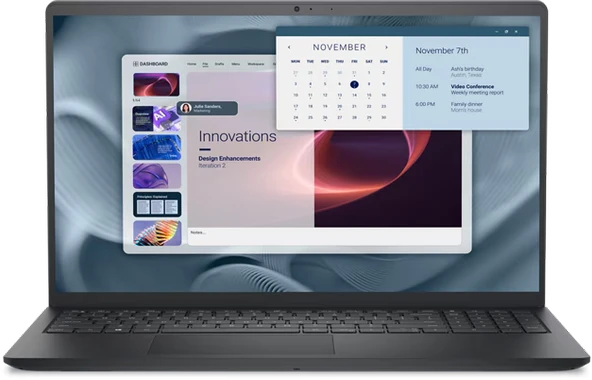The image size is (592, 380).
Task: Click Julie Sanders' avatar photo
Action: coord(186,108)
